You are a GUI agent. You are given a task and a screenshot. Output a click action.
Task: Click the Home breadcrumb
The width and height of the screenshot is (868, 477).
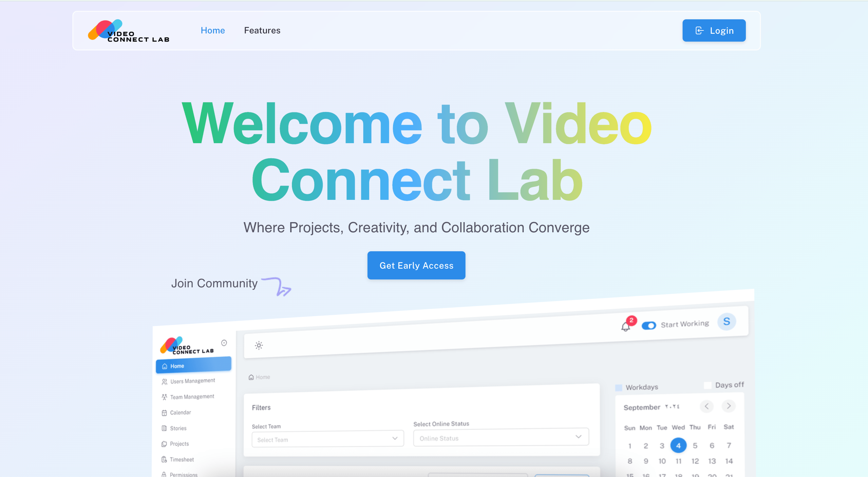pos(259,377)
